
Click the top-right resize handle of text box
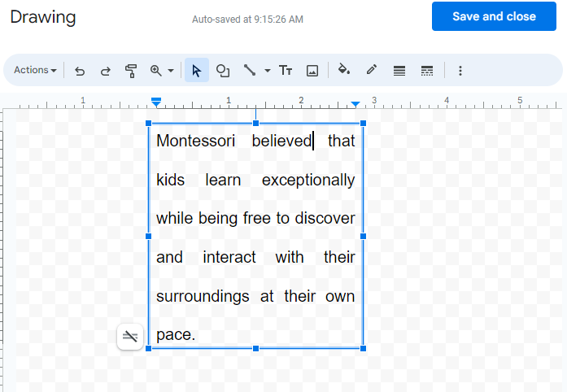363,124
